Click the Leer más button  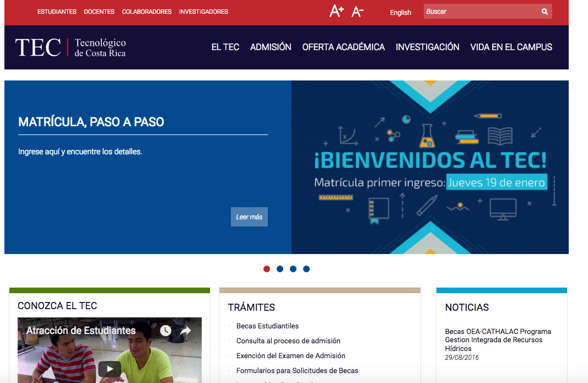click(x=249, y=217)
